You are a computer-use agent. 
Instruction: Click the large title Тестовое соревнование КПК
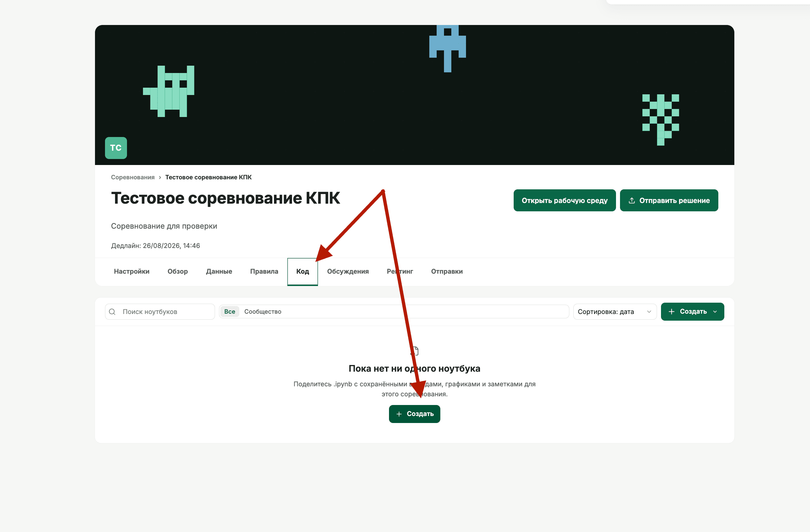pyautogui.click(x=226, y=198)
